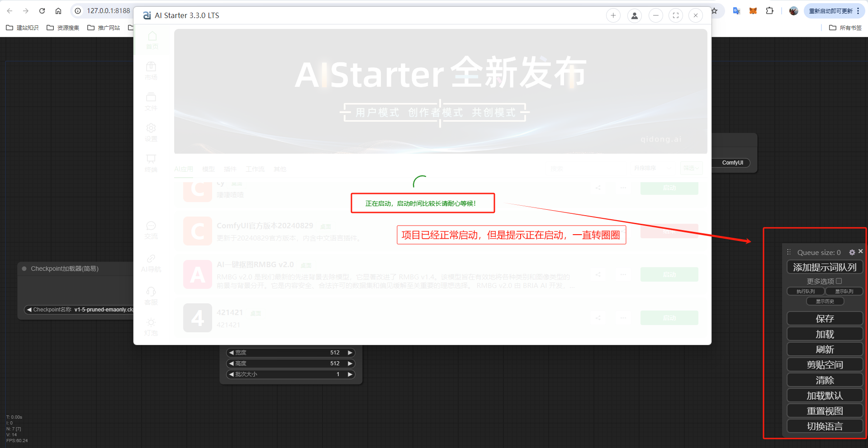Open the browser three-dot menu next to 重新启动即可更新

point(858,11)
